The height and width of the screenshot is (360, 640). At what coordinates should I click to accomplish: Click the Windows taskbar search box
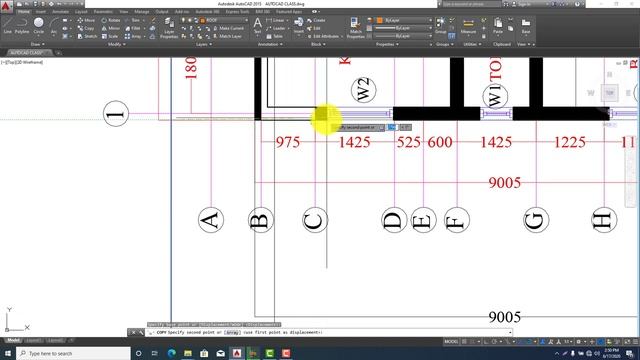[73, 353]
